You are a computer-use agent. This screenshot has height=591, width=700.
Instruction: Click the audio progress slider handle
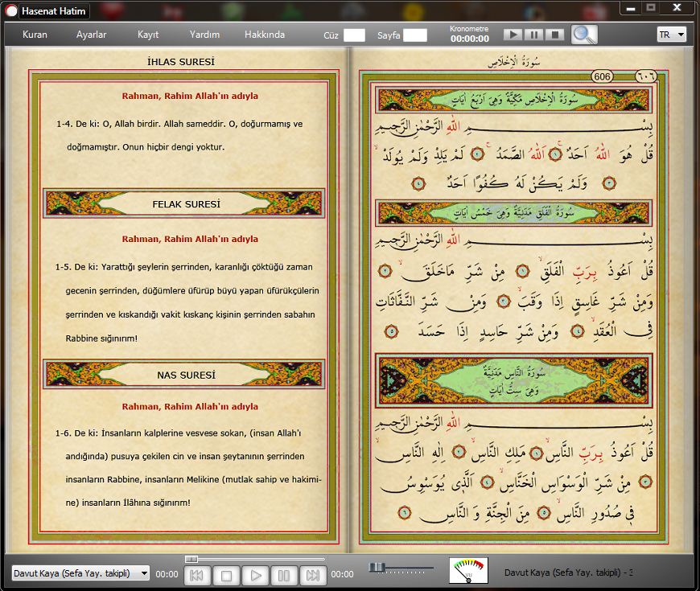click(191, 559)
